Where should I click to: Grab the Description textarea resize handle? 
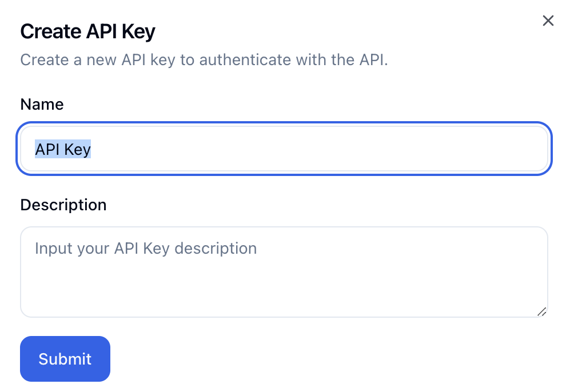coord(542,311)
